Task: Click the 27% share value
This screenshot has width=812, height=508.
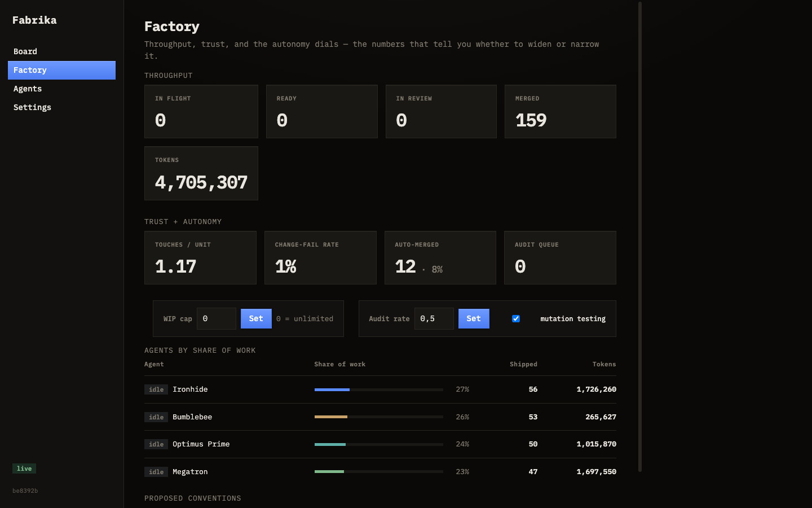Action: click(462, 389)
